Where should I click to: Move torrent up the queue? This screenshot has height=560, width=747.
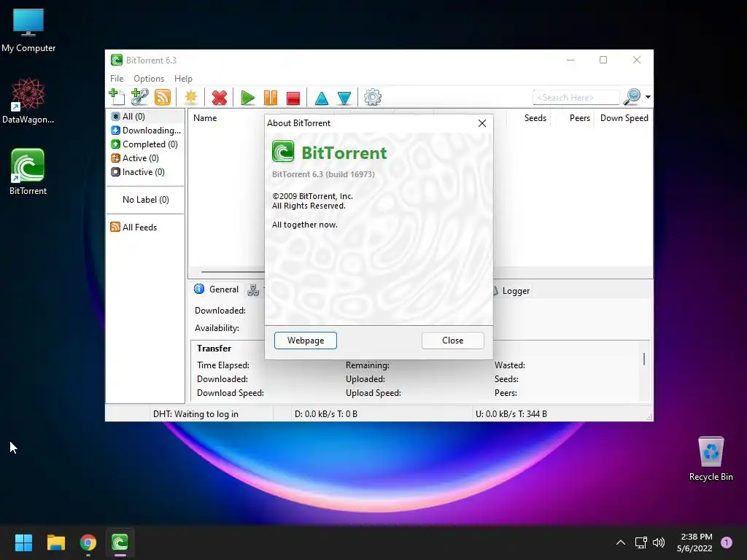pos(322,98)
